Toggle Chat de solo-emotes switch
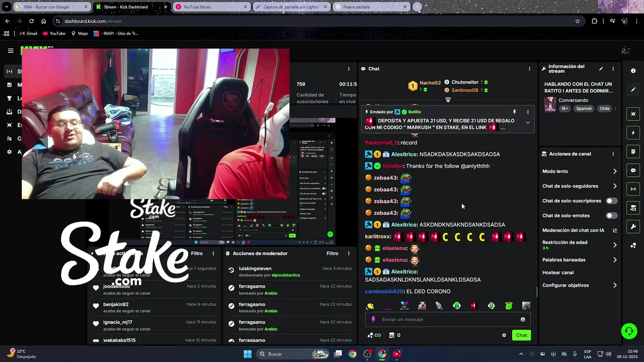This screenshot has height=362, width=644. pyautogui.click(x=611, y=216)
